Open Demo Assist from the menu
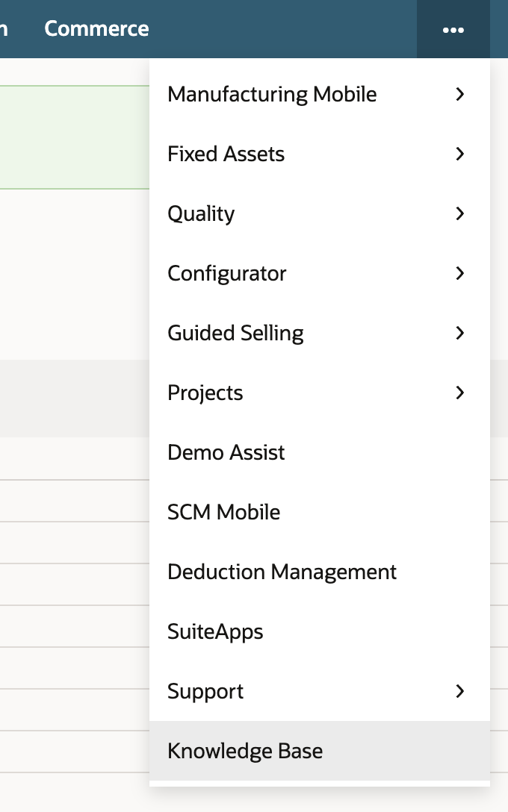 pos(319,452)
